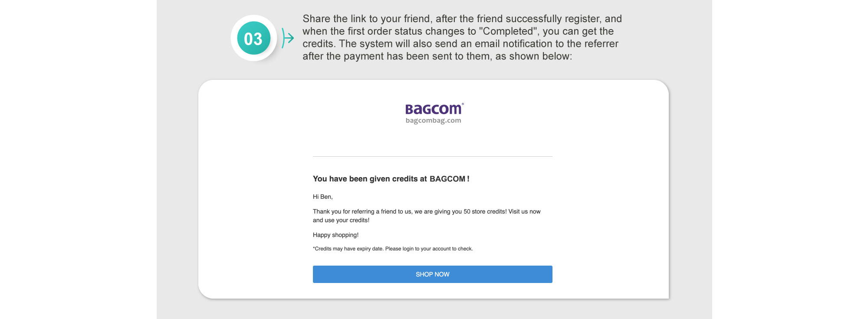Click the purple BAGCOM logo

coord(433,109)
